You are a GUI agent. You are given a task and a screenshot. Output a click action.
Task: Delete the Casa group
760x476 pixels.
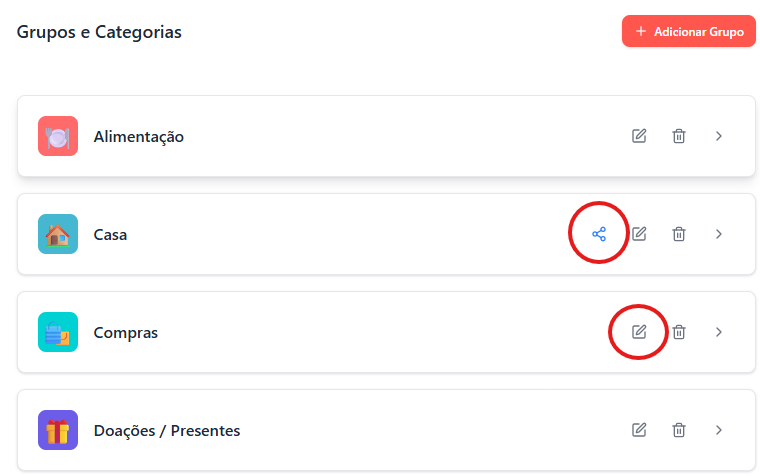(x=678, y=234)
